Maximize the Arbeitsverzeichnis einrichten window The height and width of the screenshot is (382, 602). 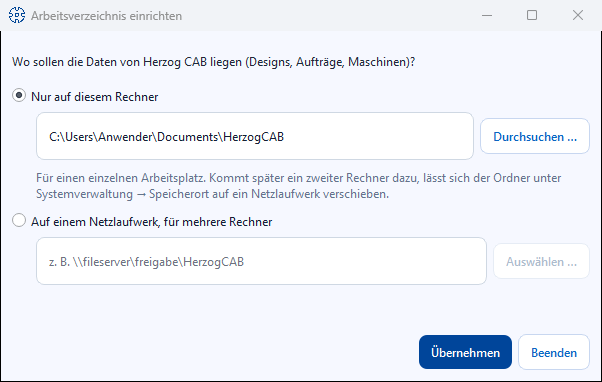coord(532,15)
